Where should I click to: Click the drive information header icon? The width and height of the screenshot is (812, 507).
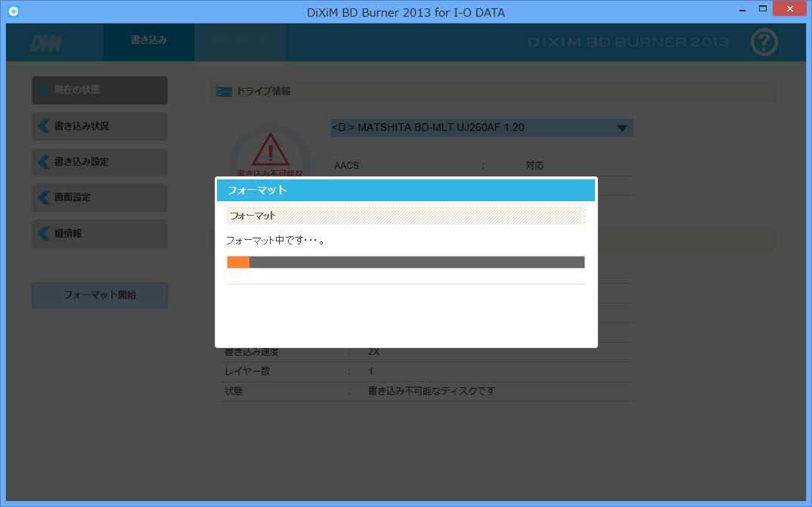click(x=224, y=92)
